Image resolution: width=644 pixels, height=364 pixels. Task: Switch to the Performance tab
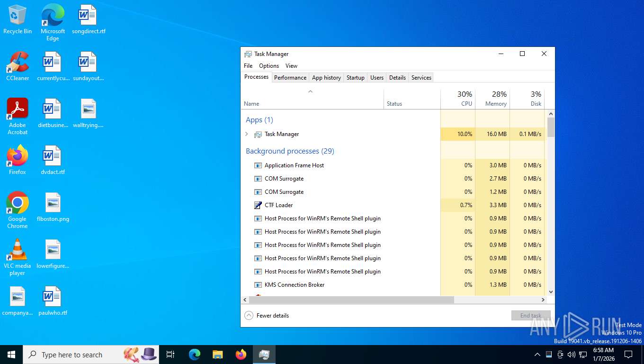tap(290, 78)
